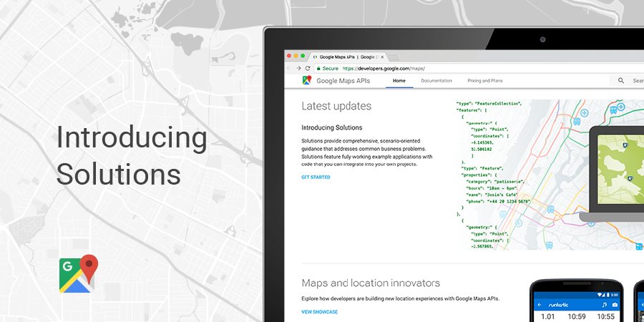Click the Latest updates heading
This screenshot has width=644, height=322.
pyautogui.click(x=336, y=106)
